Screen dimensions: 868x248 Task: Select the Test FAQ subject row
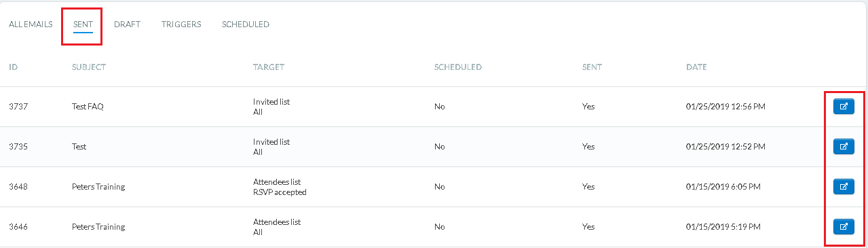tap(434, 107)
